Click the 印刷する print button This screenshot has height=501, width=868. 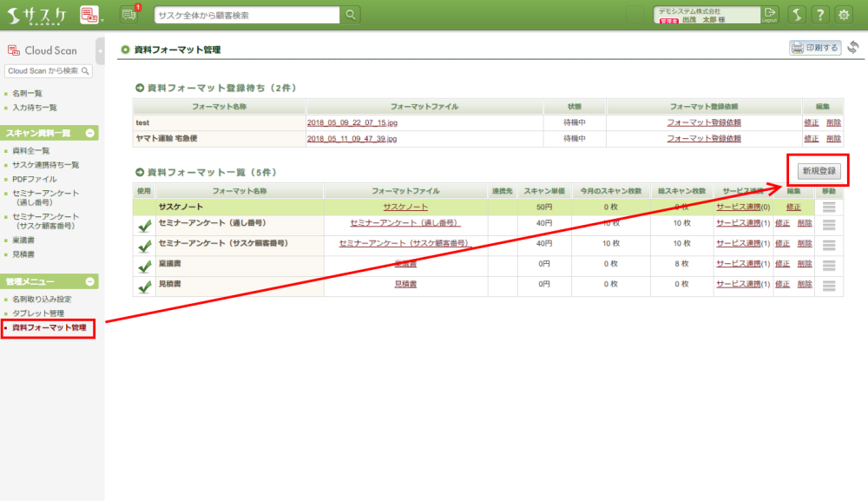point(814,48)
